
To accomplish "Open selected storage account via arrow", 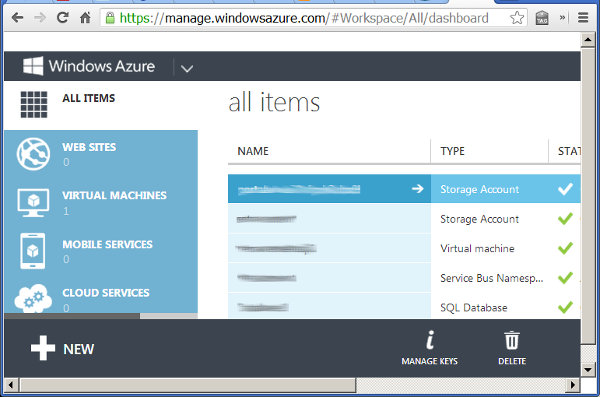I will [x=417, y=188].
